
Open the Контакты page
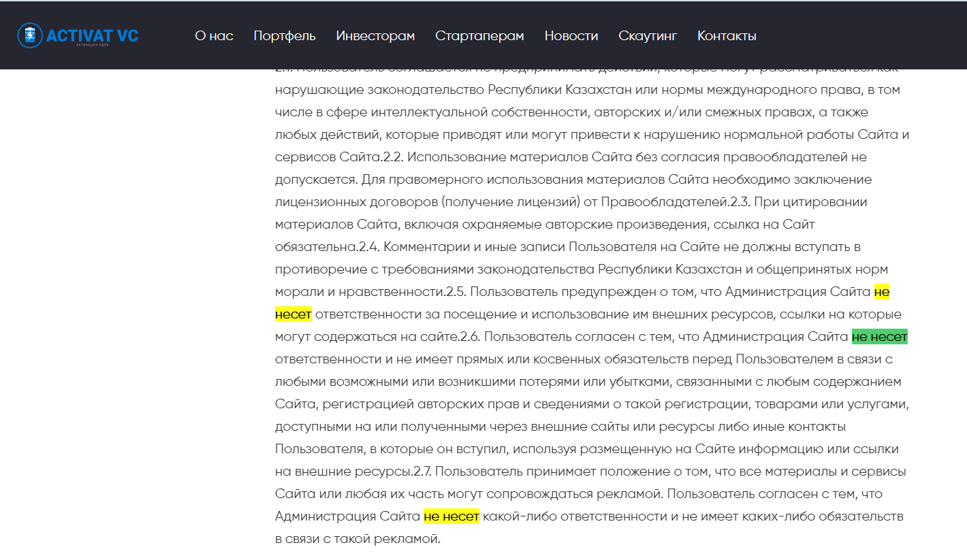727,36
